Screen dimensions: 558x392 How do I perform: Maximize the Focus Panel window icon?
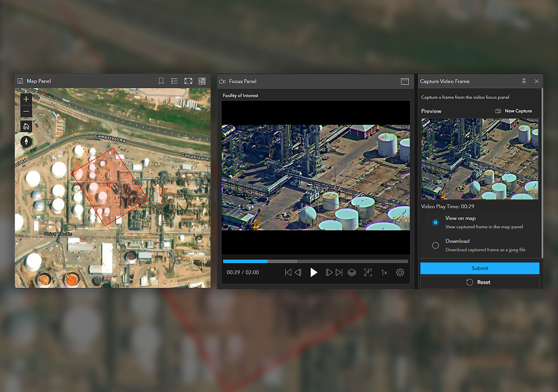(x=405, y=81)
